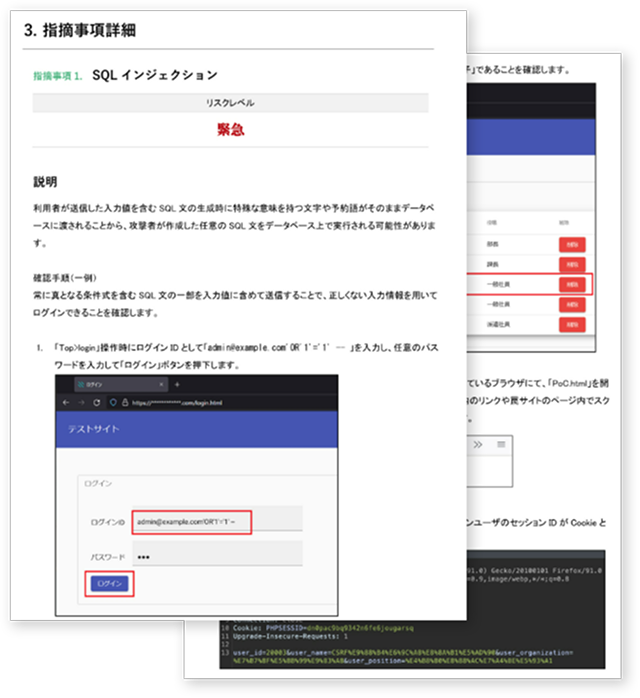Click the red 緊急 risk level label
The width and height of the screenshot is (640, 698).
230,129
